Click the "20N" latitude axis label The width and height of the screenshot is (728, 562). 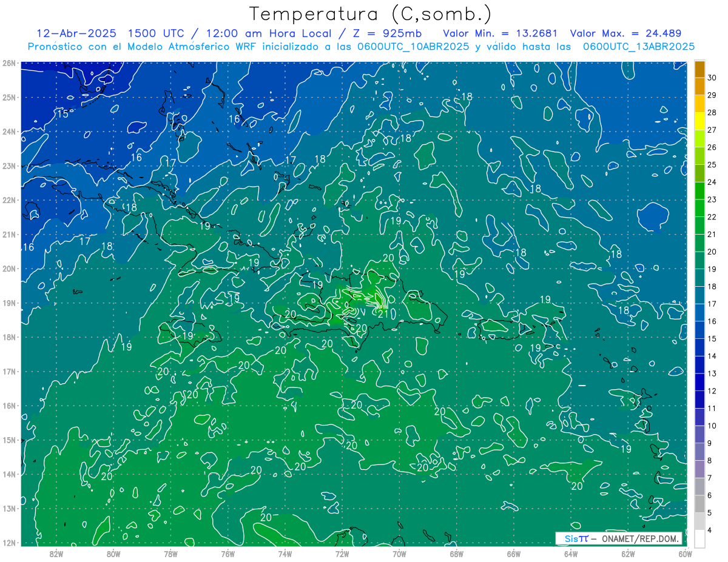(x=9, y=269)
